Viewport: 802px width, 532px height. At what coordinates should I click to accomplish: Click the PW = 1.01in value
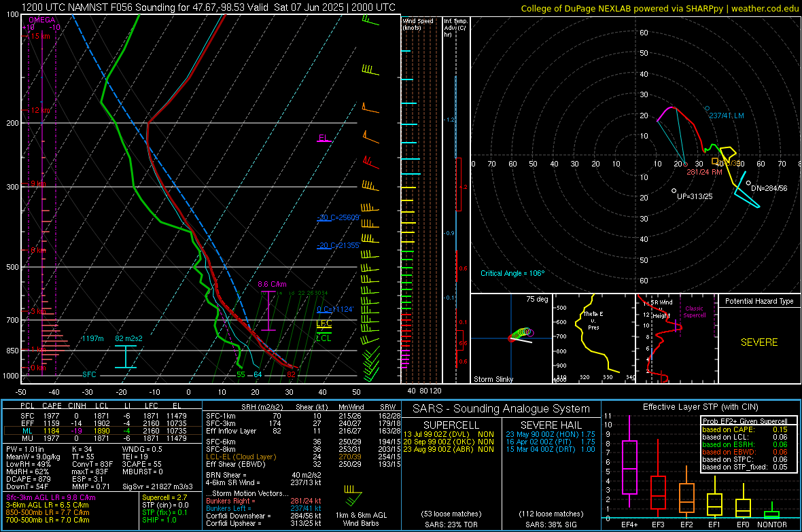click(25, 449)
